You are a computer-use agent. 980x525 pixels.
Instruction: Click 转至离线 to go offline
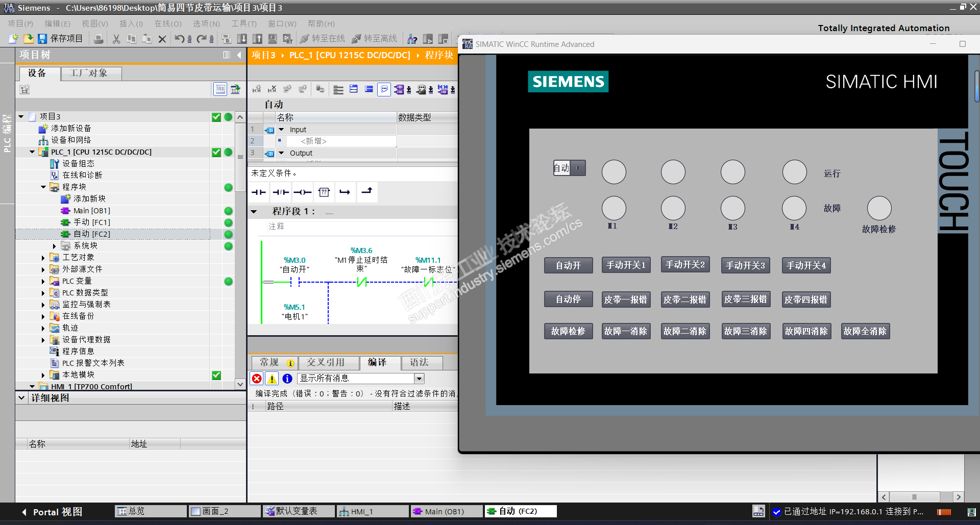(375, 39)
